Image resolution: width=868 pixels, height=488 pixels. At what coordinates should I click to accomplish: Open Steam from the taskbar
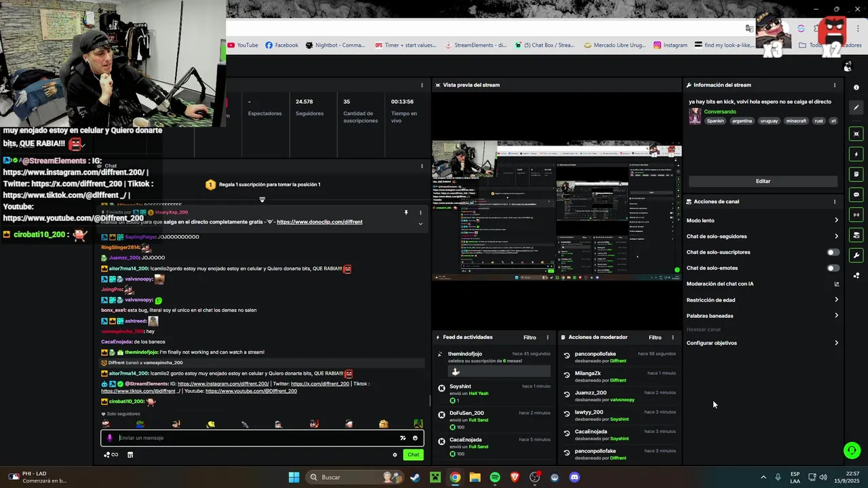point(415,477)
